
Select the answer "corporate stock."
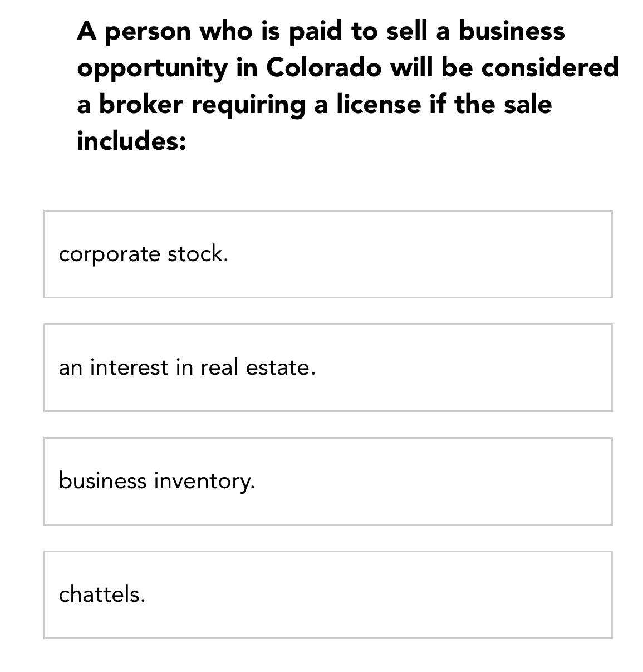[x=327, y=254]
